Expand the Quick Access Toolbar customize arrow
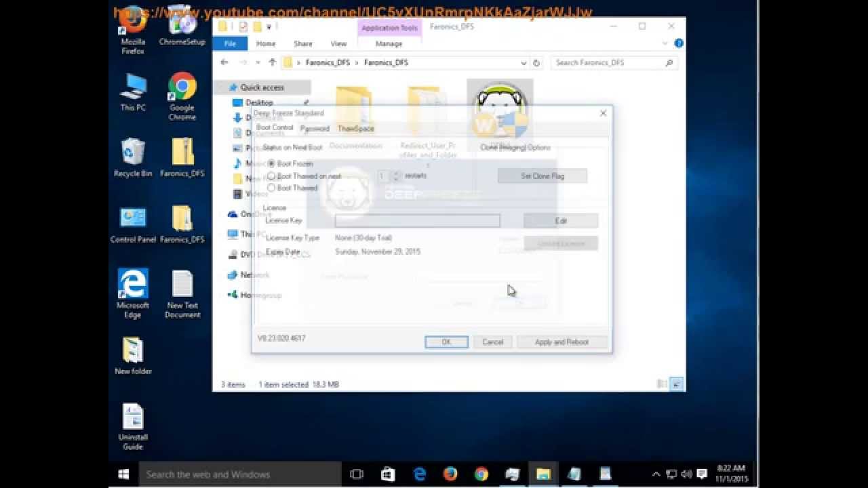 point(270,26)
